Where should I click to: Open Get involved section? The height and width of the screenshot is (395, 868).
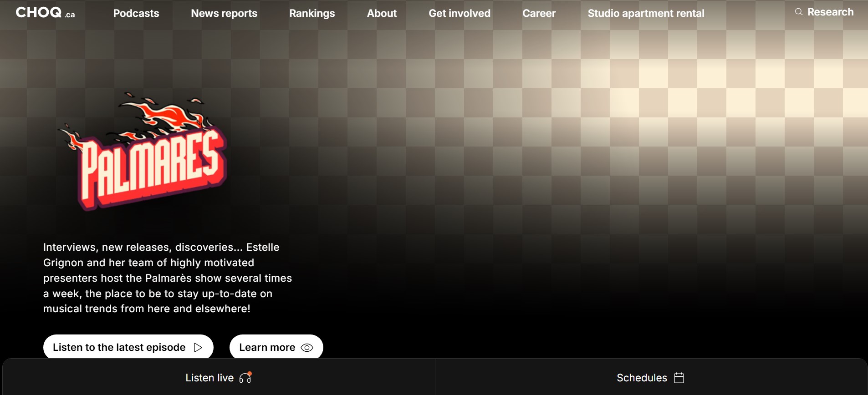click(x=460, y=13)
